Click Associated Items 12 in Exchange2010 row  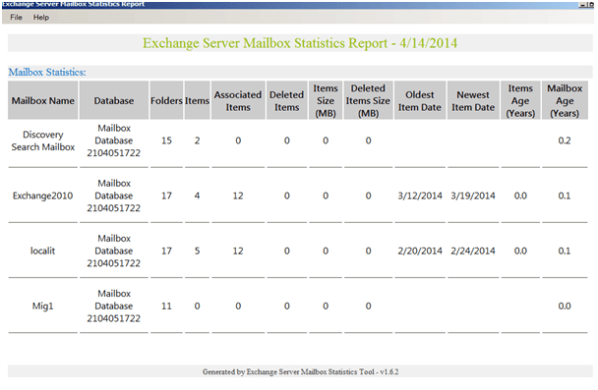click(x=238, y=196)
